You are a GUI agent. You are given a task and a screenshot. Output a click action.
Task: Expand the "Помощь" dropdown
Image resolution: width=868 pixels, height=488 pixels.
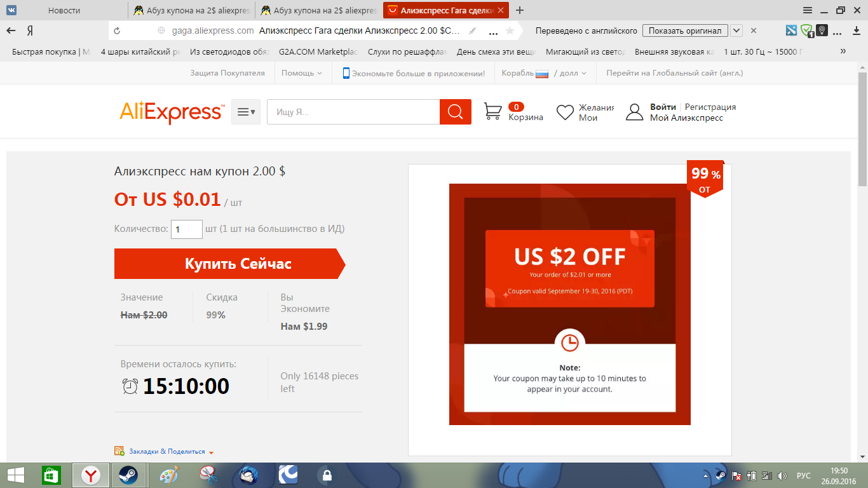pos(302,73)
